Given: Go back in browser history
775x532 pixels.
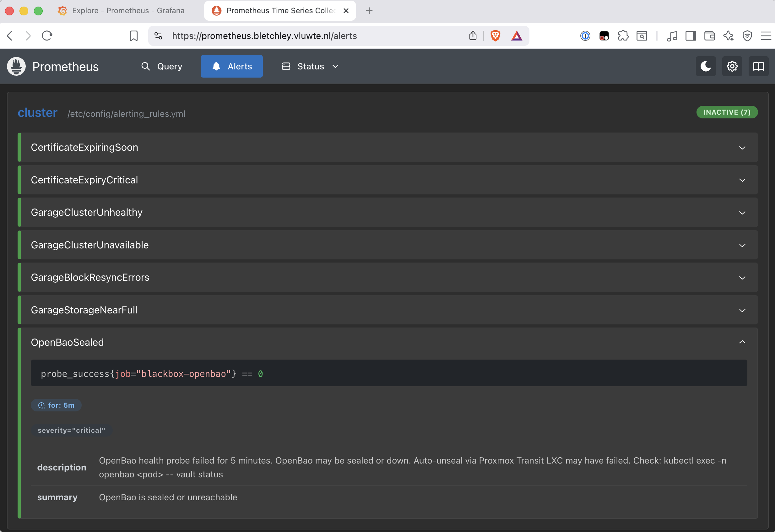Looking at the screenshot, I should point(10,36).
